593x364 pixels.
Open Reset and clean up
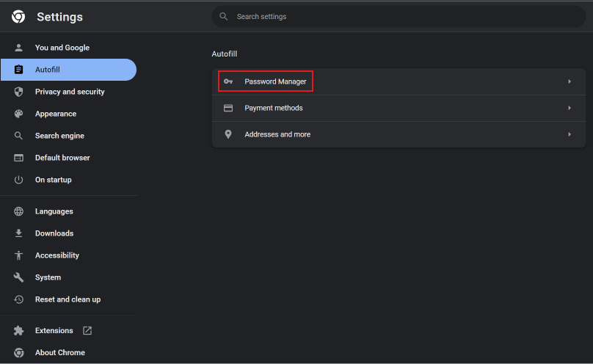(x=68, y=299)
